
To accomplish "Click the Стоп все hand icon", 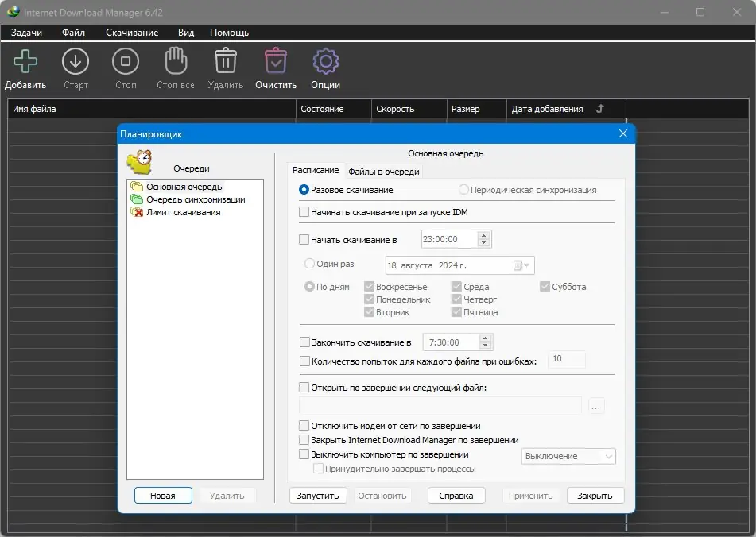I will tap(176, 60).
